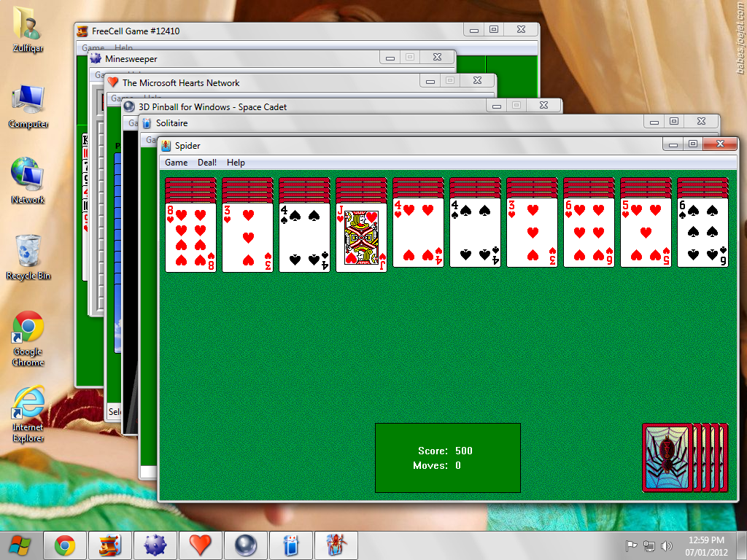Launch Chrome from the taskbar

65,545
